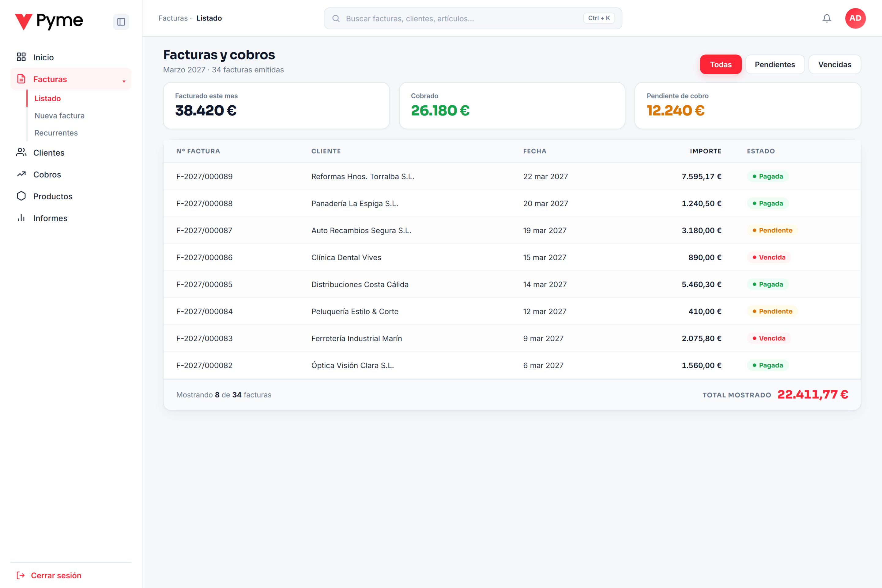The height and width of the screenshot is (588, 882).
Task: Focus the Buscar facturas search field
Action: point(473,18)
